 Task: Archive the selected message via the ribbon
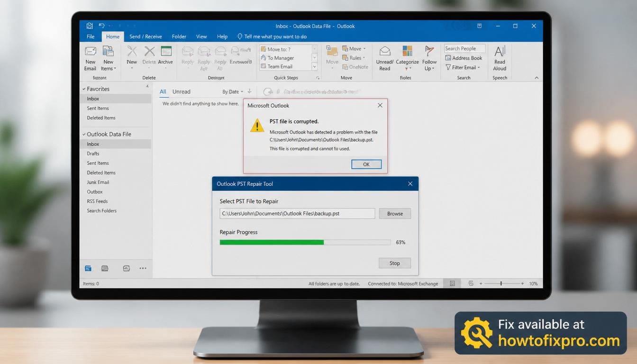tap(165, 55)
